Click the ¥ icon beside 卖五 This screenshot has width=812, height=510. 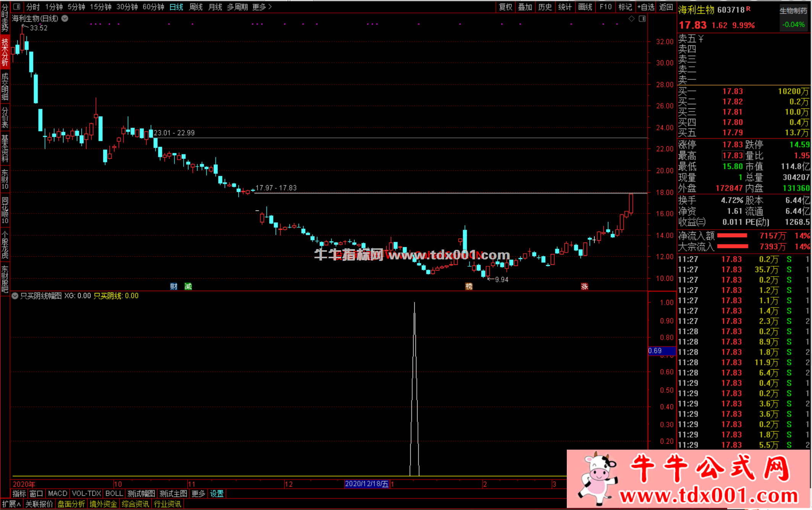coord(701,39)
